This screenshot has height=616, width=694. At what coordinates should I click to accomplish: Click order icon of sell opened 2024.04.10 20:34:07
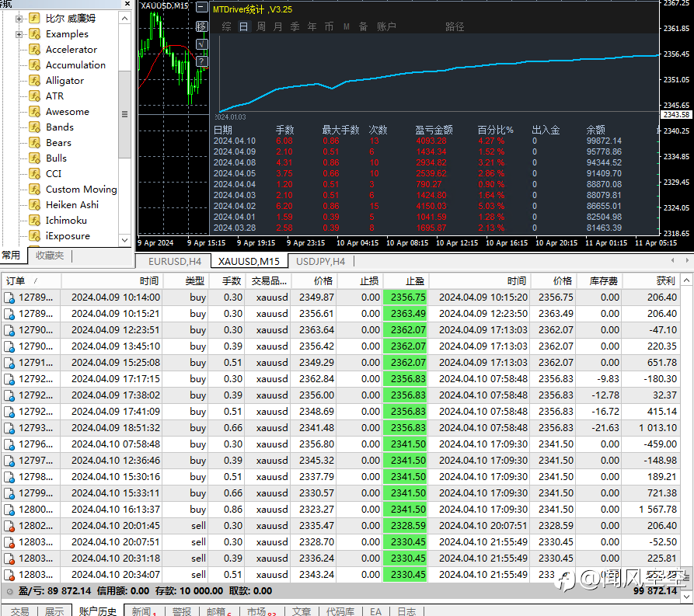tap(9, 575)
